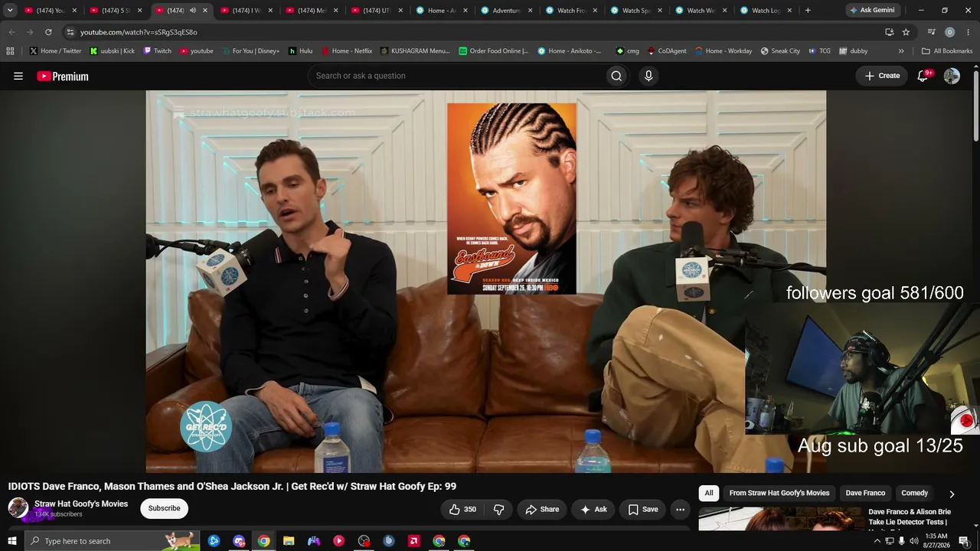Show more bookmarks with the overflow chevron

(x=901, y=51)
